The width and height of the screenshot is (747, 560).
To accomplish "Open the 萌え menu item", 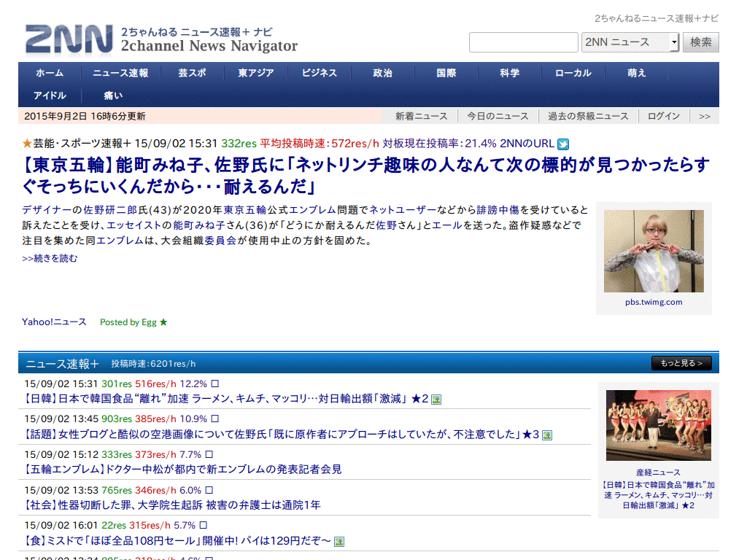I will (x=636, y=73).
